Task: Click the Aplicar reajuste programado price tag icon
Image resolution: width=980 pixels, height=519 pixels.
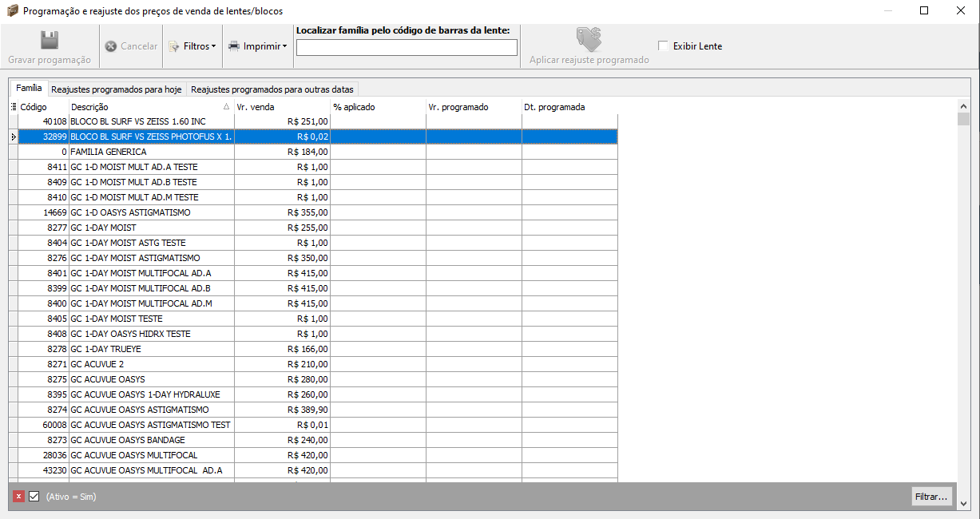Action: [x=589, y=40]
